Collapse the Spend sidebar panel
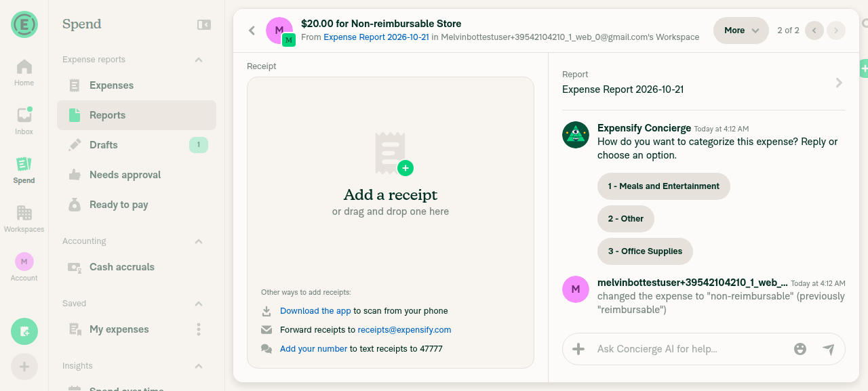The image size is (868, 391). (x=203, y=24)
